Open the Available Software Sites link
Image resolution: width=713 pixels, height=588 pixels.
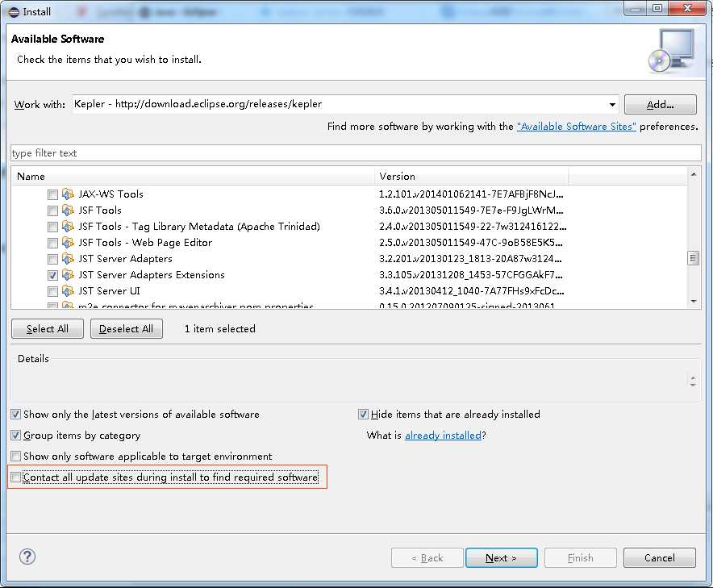pos(576,127)
